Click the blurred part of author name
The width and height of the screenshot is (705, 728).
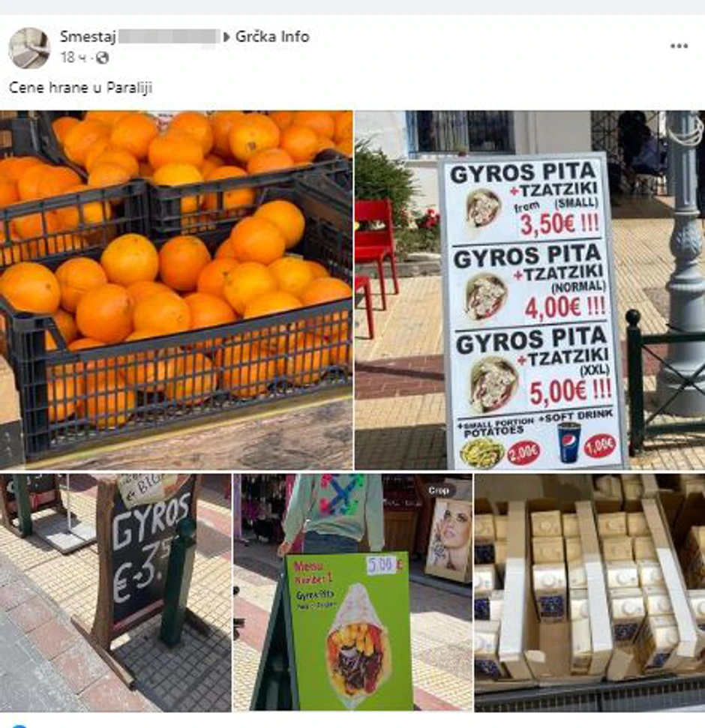click(169, 37)
